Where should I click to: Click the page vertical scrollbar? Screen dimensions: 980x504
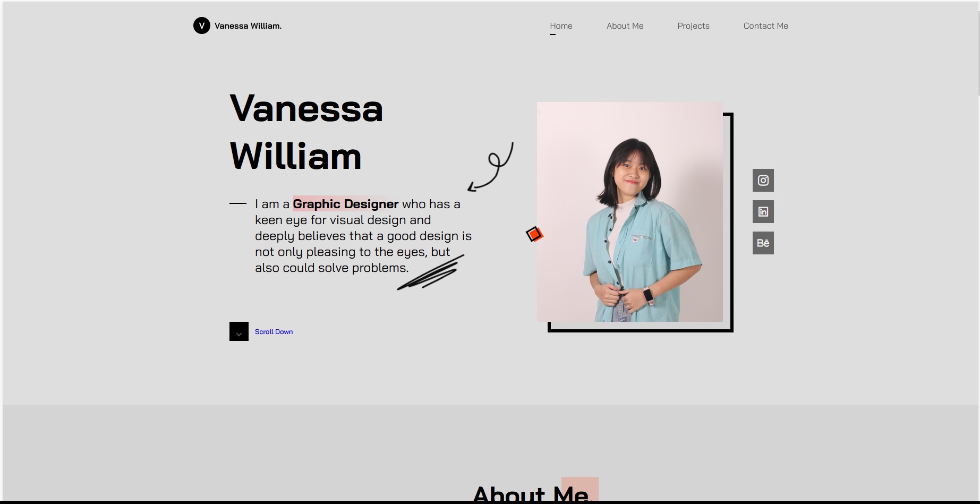click(978, 48)
